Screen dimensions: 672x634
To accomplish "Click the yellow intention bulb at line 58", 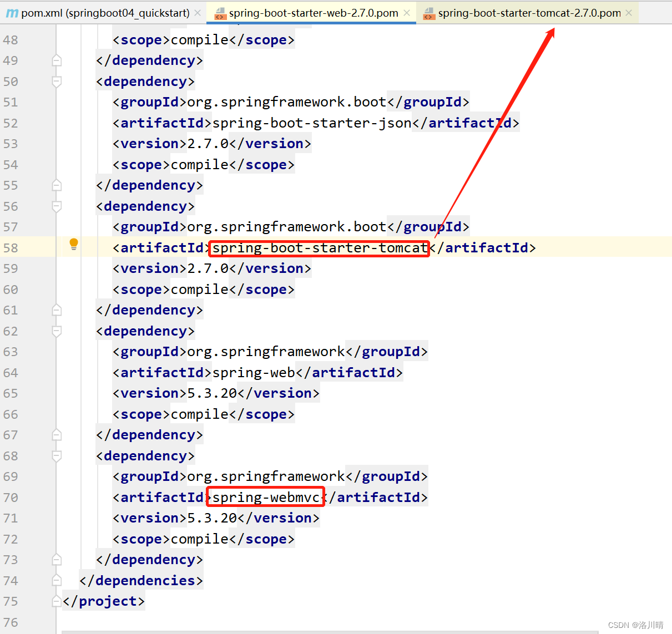I will tap(74, 244).
